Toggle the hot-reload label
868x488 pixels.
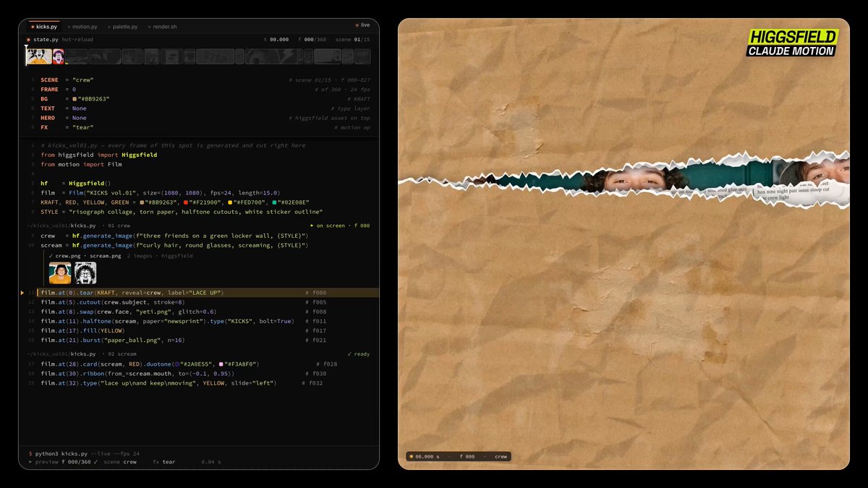[77, 39]
